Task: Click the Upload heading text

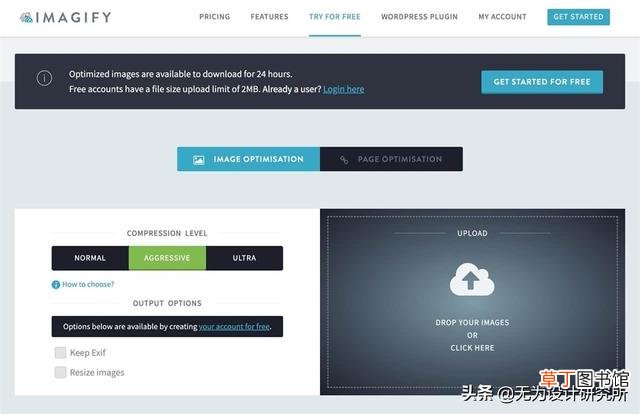Action: (x=472, y=233)
